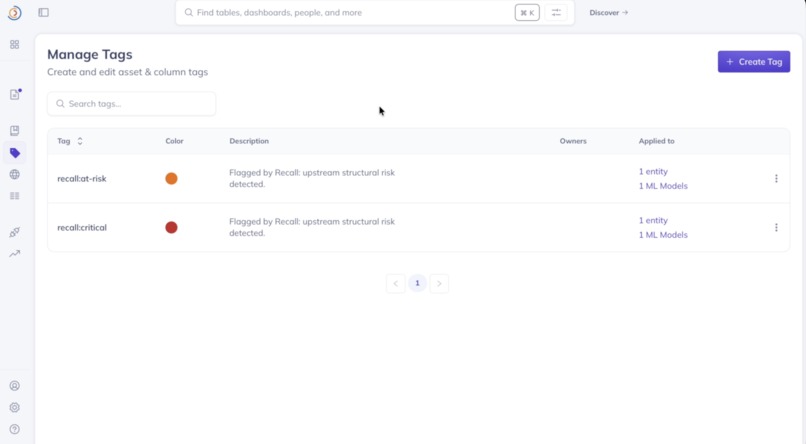Image resolution: width=806 pixels, height=444 pixels.
Task: Open the document icon with notification dot
Action: tap(15, 94)
